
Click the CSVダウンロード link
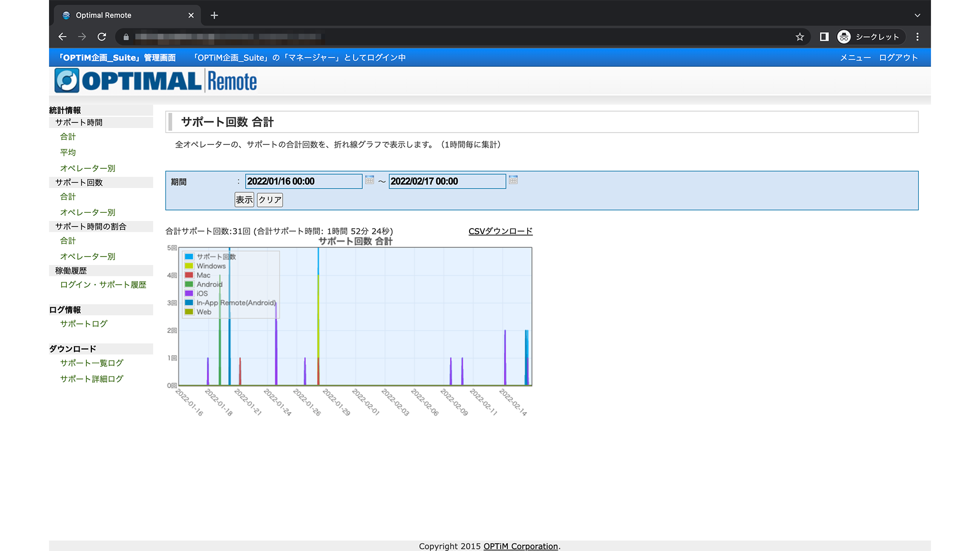click(x=500, y=231)
